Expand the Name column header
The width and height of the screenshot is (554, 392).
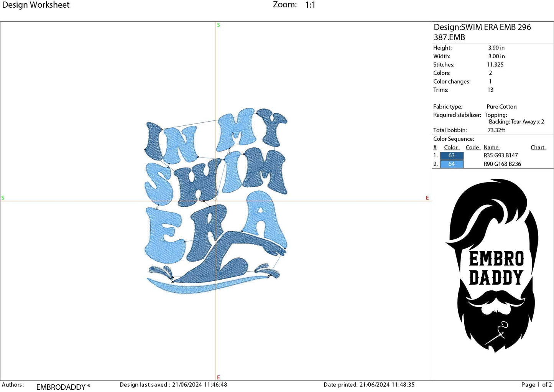coord(491,147)
